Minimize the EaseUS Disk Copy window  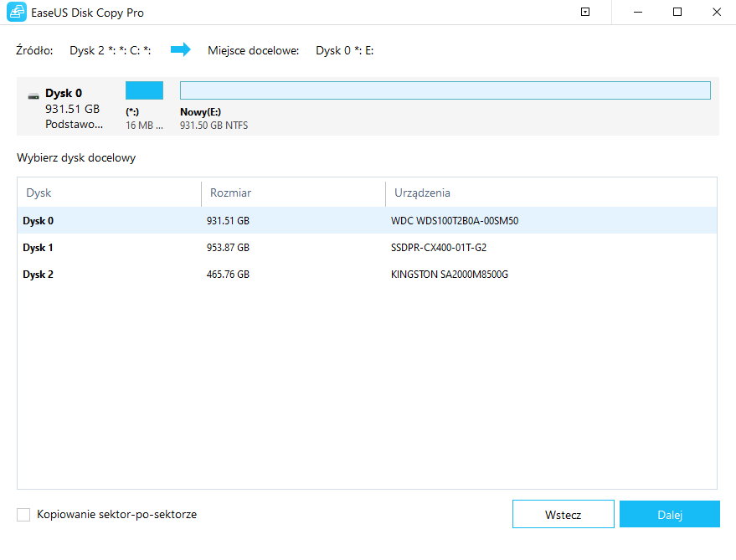pyautogui.click(x=639, y=13)
